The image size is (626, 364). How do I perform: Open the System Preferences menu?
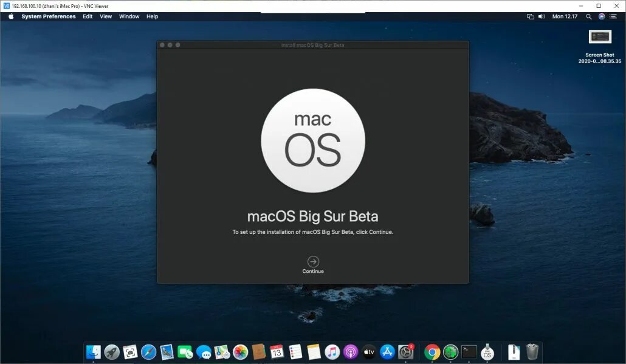[48, 16]
